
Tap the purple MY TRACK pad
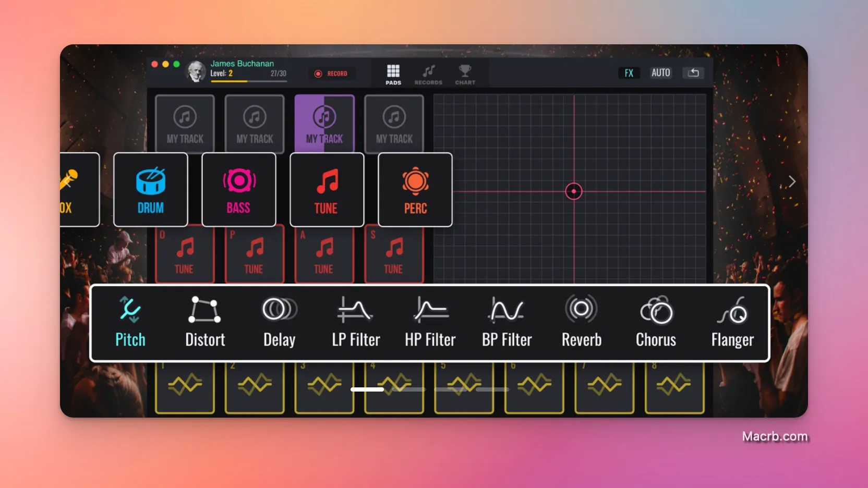click(324, 124)
